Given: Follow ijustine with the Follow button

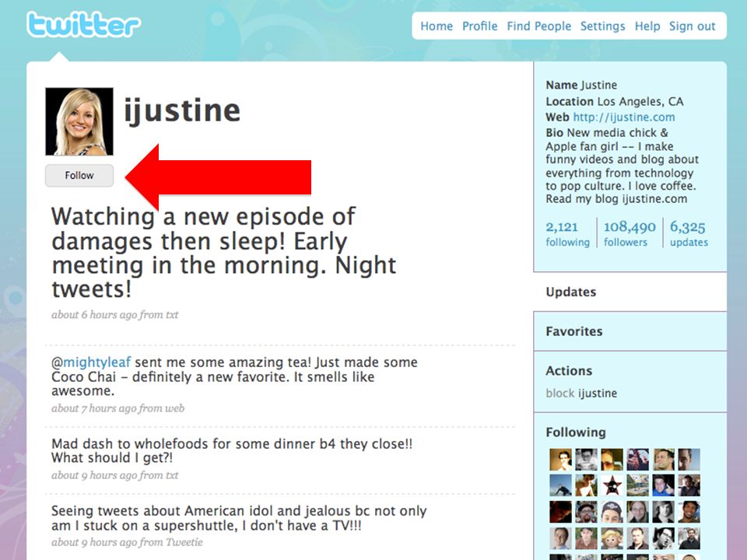Looking at the screenshot, I should [x=79, y=175].
